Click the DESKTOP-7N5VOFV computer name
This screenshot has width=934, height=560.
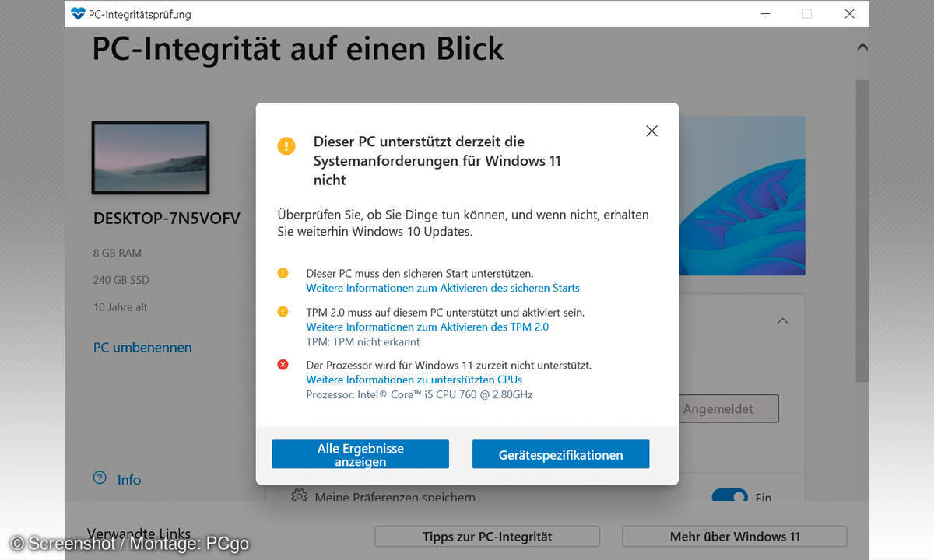(x=167, y=219)
